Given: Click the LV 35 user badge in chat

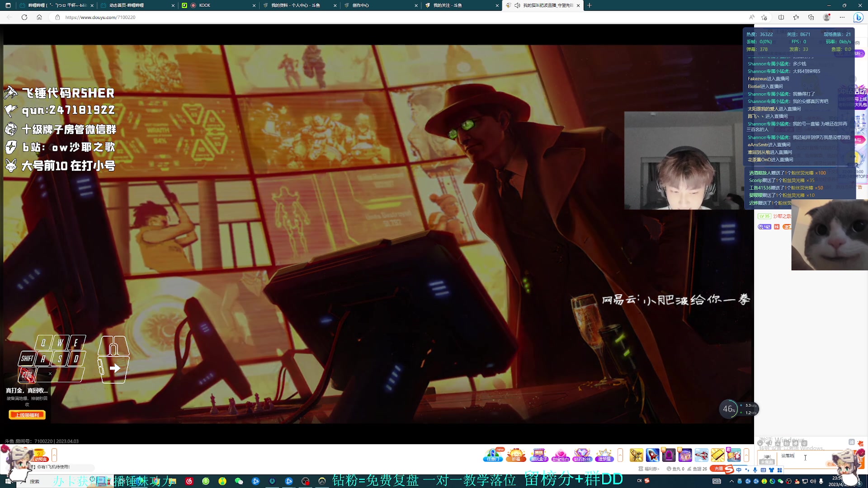Looking at the screenshot, I should tap(764, 216).
